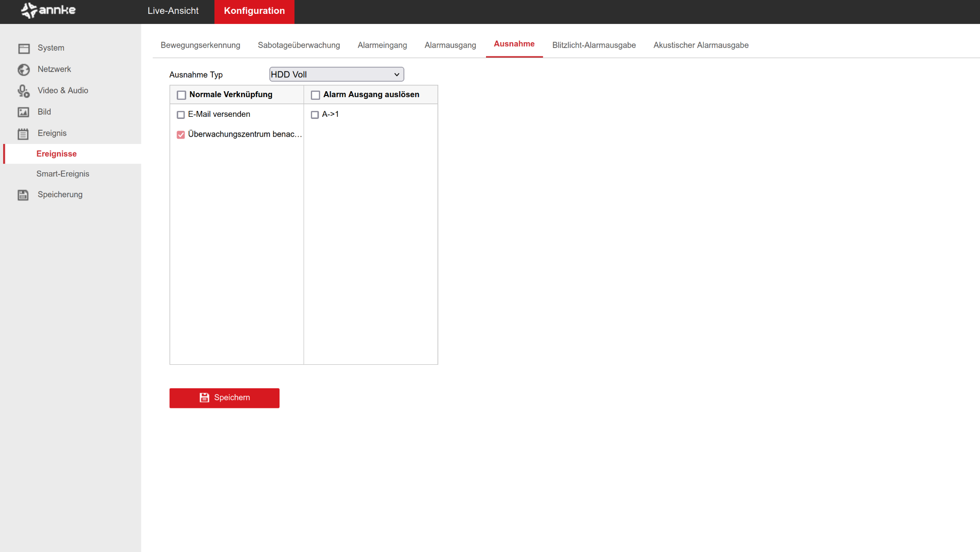
Task: Open the Blitzlicht-Alarmausgabe tab
Action: 594,45
